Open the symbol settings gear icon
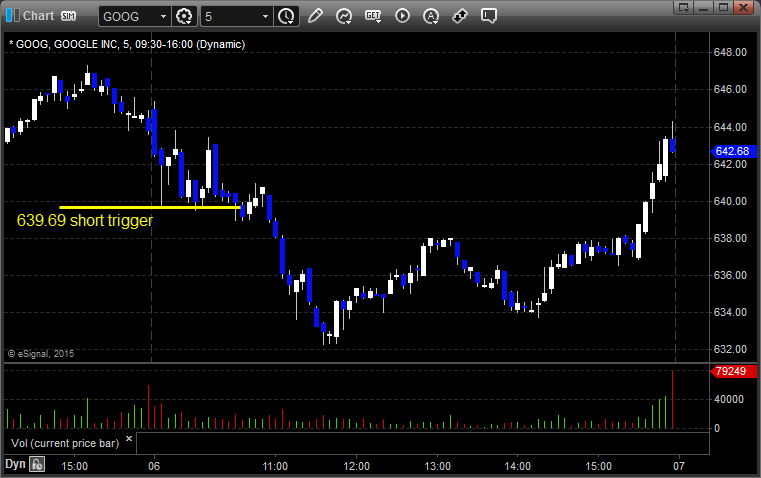 pyautogui.click(x=184, y=16)
